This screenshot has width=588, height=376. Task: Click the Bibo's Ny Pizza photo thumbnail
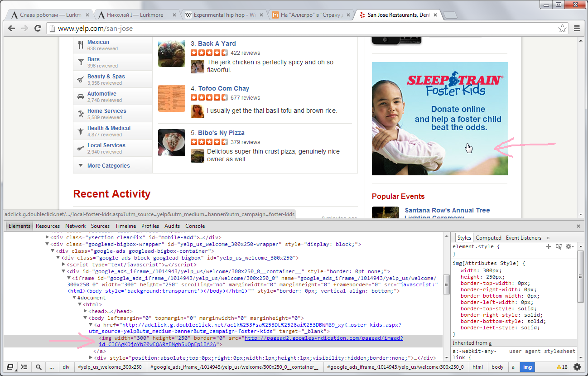click(171, 143)
